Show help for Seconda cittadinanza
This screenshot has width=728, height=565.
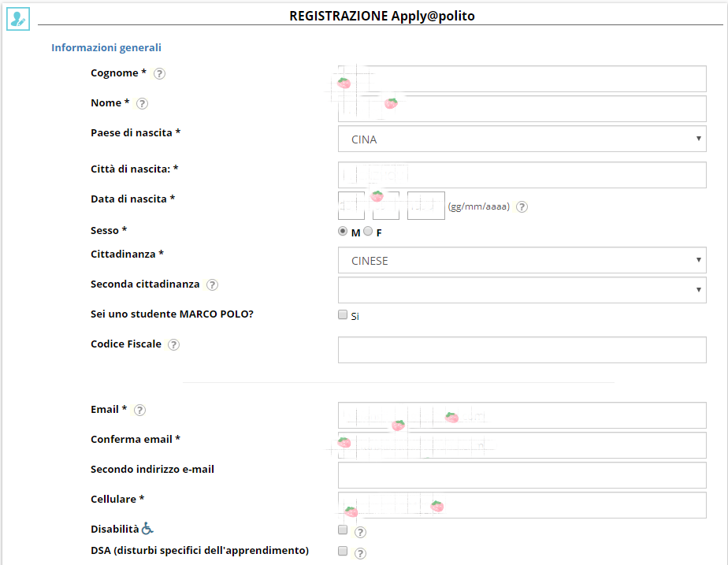(212, 285)
